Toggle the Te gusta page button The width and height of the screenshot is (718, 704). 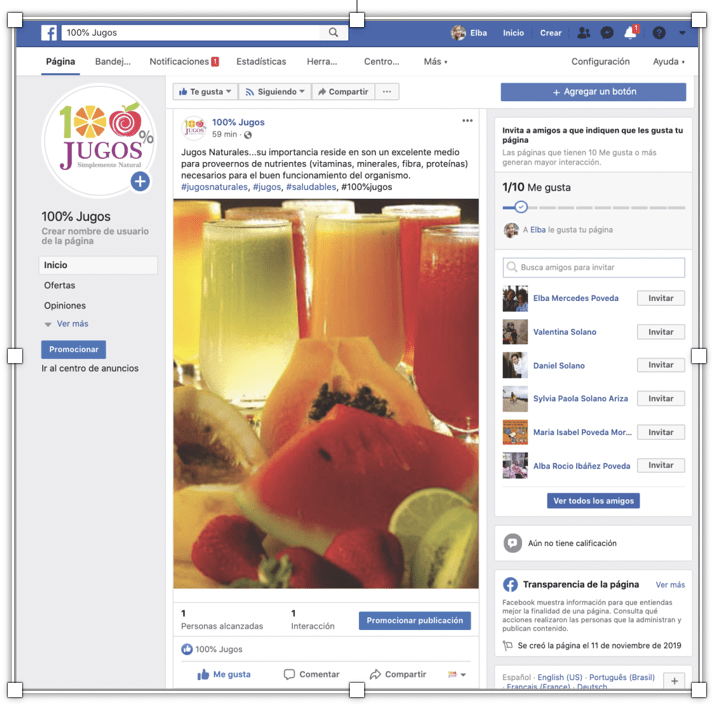pyautogui.click(x=205, y=92)
